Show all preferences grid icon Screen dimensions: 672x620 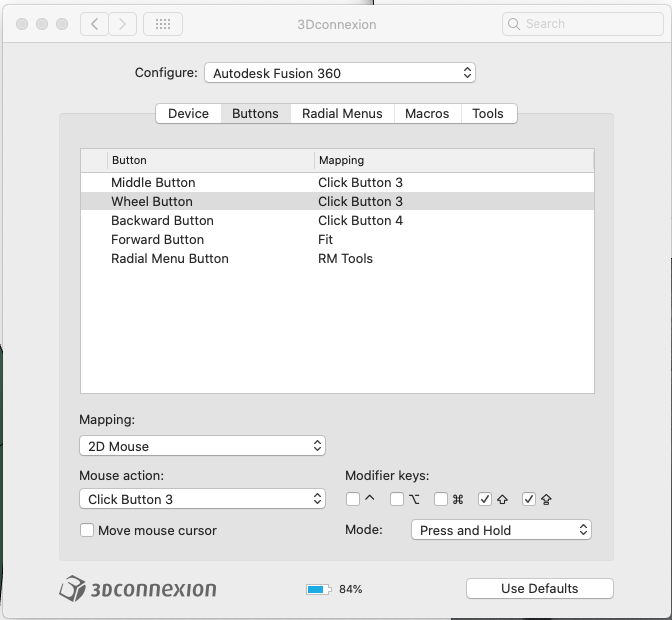pyautogui.click(x=163, y=24)
